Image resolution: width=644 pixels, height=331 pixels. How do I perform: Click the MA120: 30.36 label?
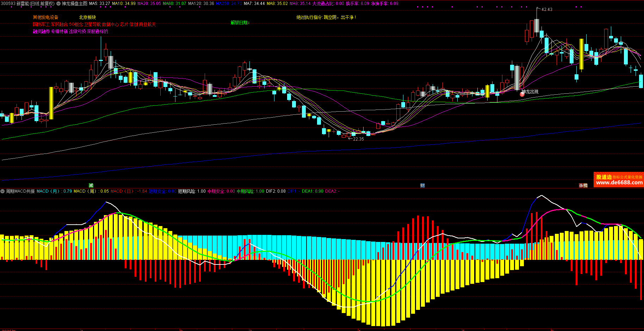[201, 4]
